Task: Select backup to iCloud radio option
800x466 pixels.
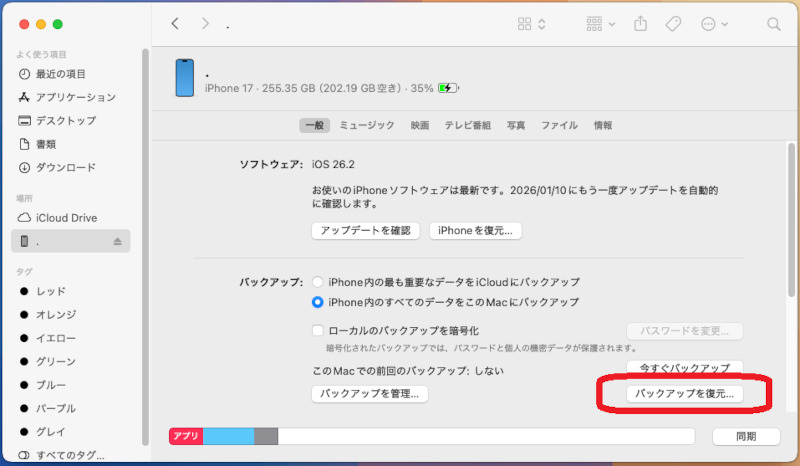Action: (x=317, y=282)
